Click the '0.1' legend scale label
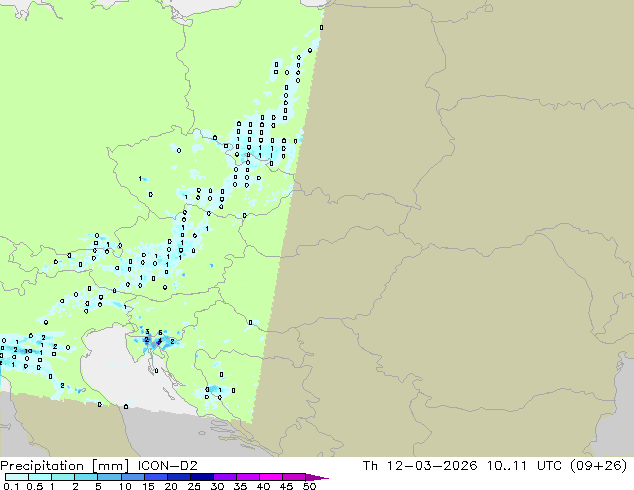634x490 pixels. pos(11,486)
